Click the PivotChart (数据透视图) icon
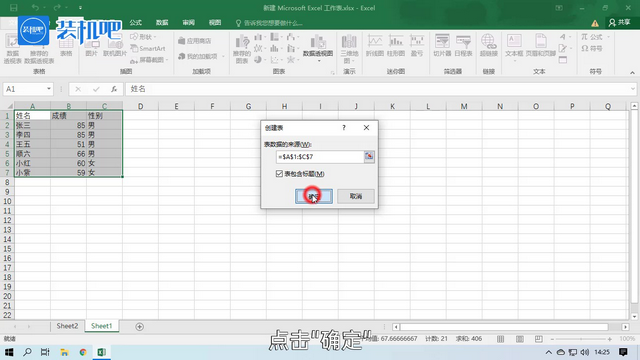This screenshot has width=640, height=360. click(x=318, y=42)
